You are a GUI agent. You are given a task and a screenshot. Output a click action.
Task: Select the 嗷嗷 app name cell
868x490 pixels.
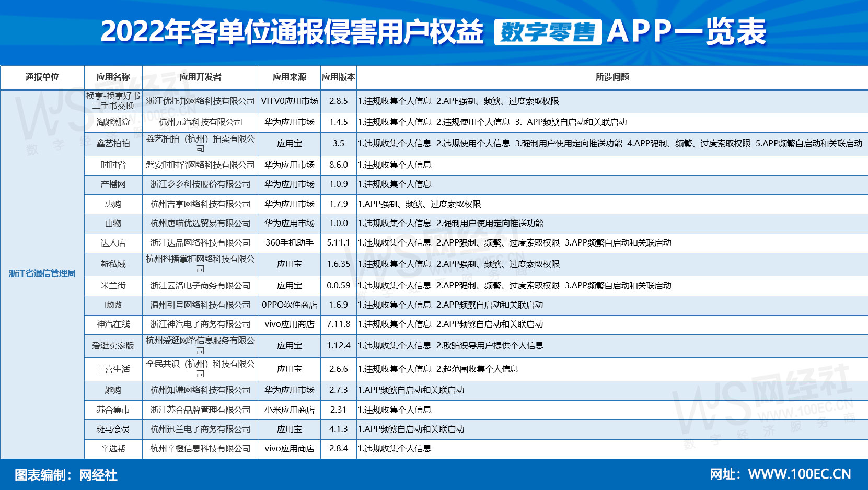(113, 305)
